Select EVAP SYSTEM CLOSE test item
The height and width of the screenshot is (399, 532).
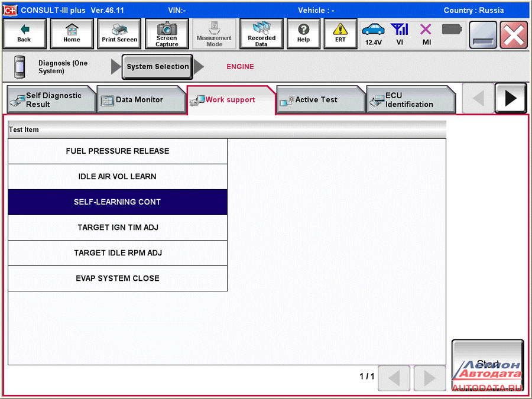[118, 278]
